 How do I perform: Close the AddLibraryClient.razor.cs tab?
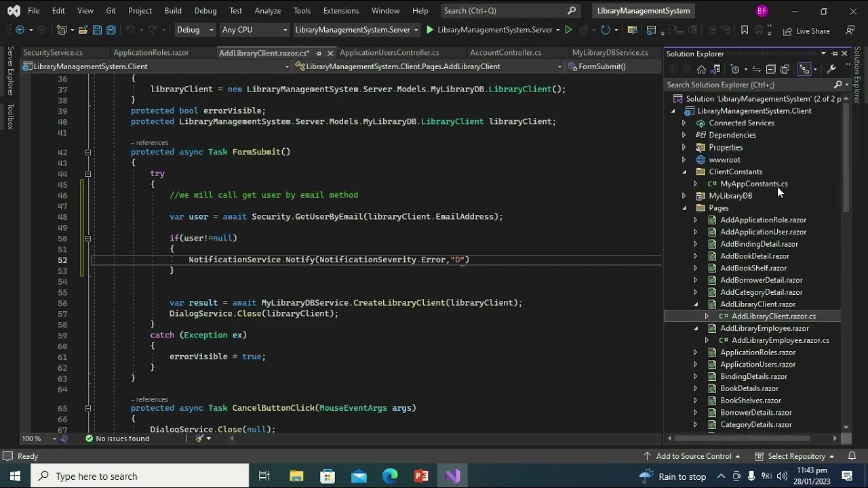[330, 53]
